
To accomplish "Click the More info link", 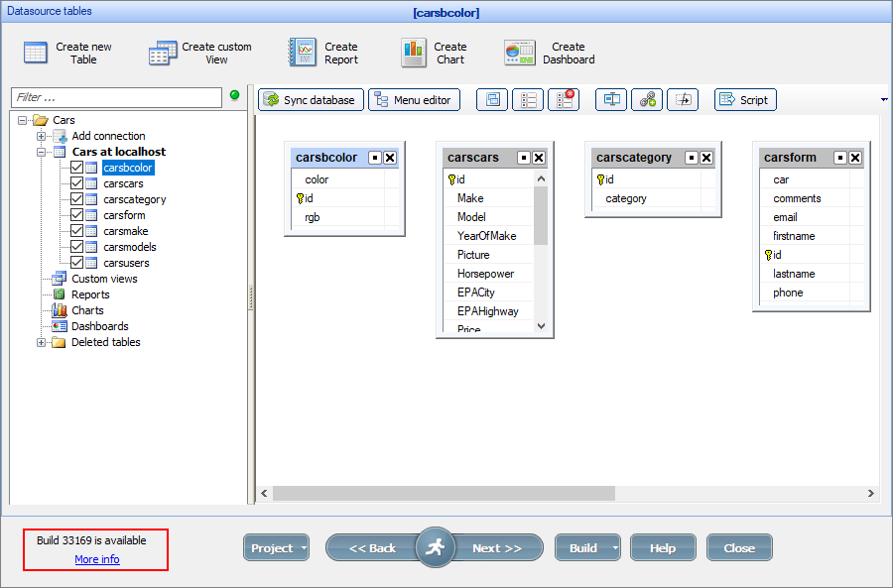I will [96, 559].
